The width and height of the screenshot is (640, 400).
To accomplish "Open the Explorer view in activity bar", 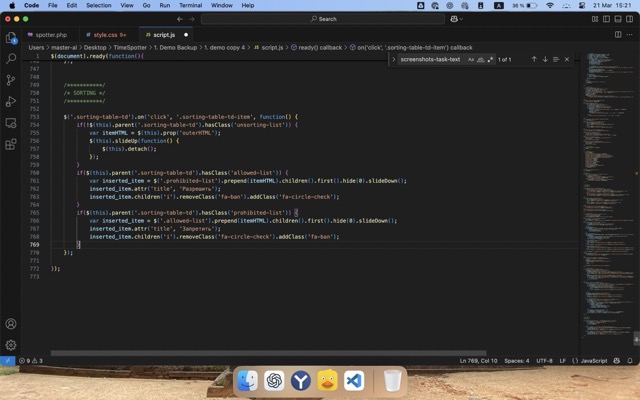I will (x=11, y=38).
